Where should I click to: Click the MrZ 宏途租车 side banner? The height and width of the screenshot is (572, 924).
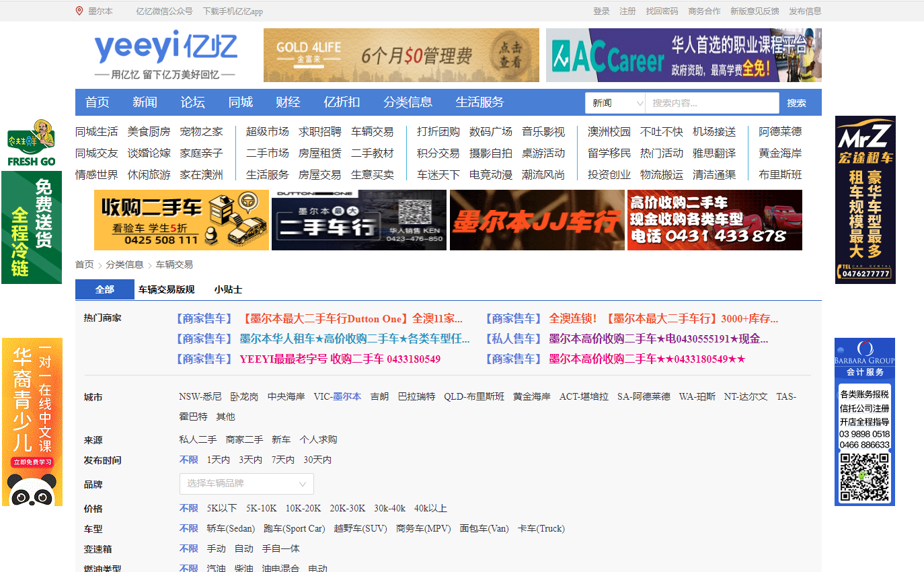[x=865, y=199]
